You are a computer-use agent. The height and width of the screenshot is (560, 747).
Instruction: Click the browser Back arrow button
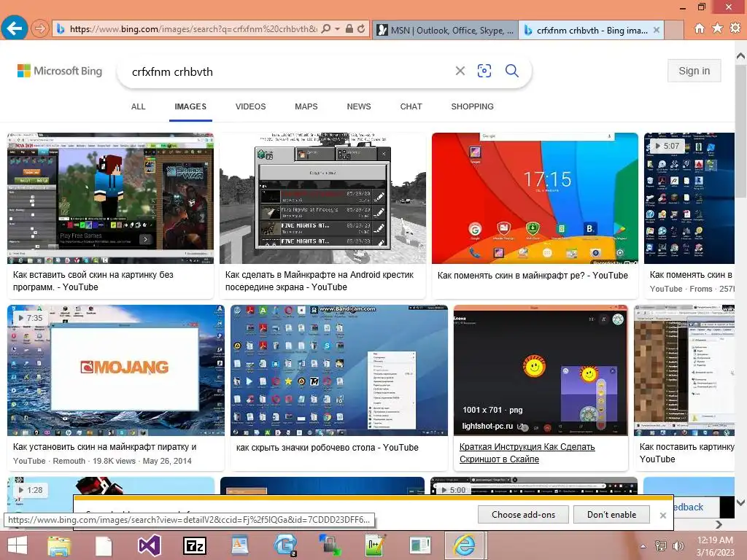point(15,28)
